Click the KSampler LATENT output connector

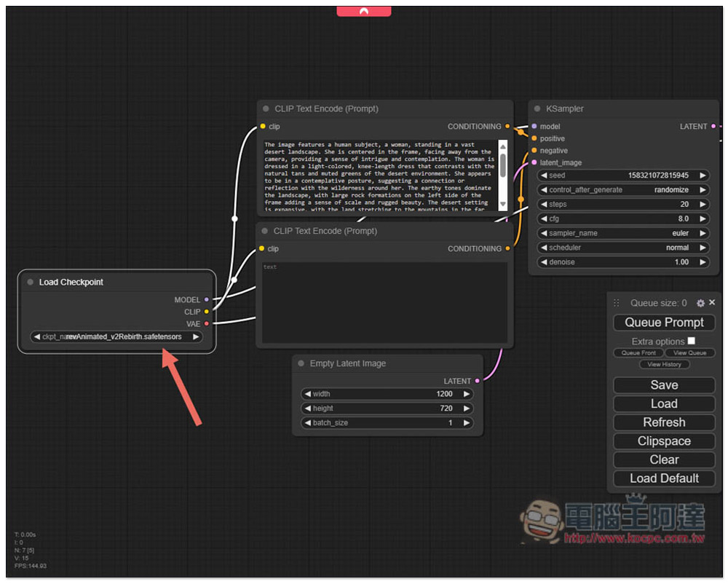[x=713, y=127]
